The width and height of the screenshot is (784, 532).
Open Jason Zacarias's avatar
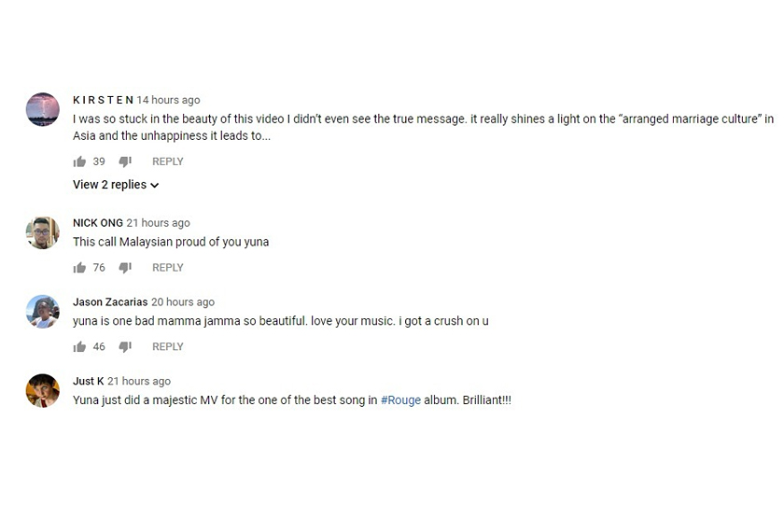click(43, 312)
